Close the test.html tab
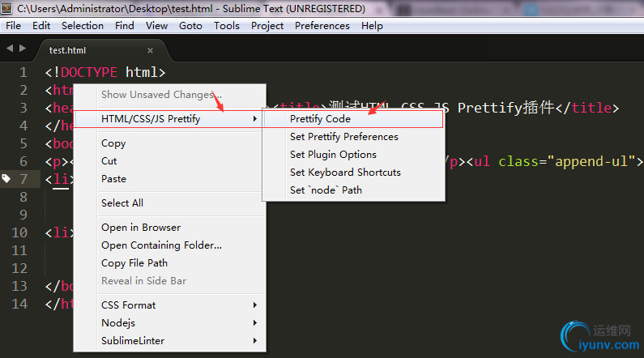Image resolution: width=644 pixels, height=358 pixels. coord(151,50)
